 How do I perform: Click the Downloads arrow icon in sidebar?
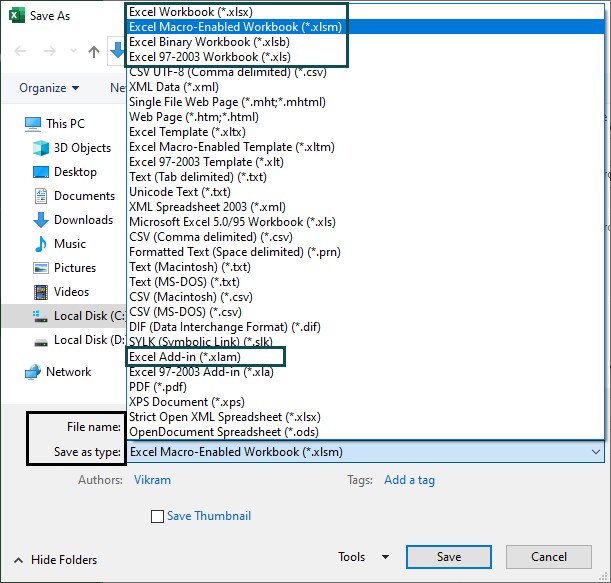41,220
